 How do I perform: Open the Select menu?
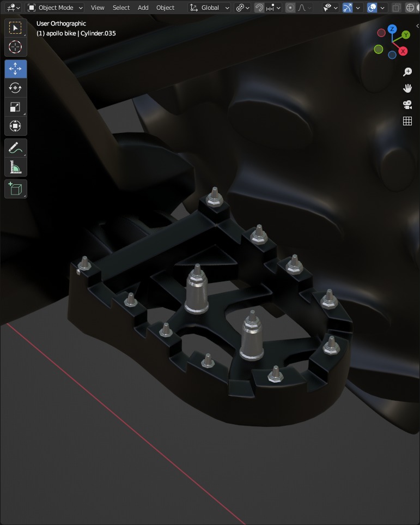121,8
